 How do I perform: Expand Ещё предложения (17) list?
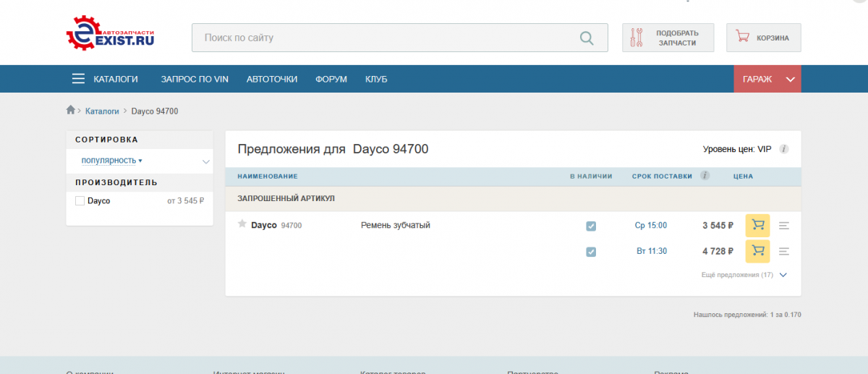point(743,275)
